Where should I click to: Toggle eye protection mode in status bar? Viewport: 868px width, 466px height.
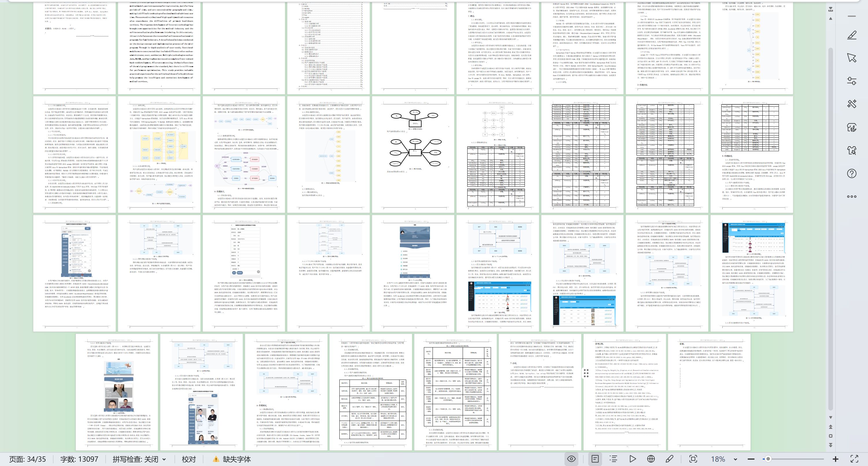pos(571,459)
